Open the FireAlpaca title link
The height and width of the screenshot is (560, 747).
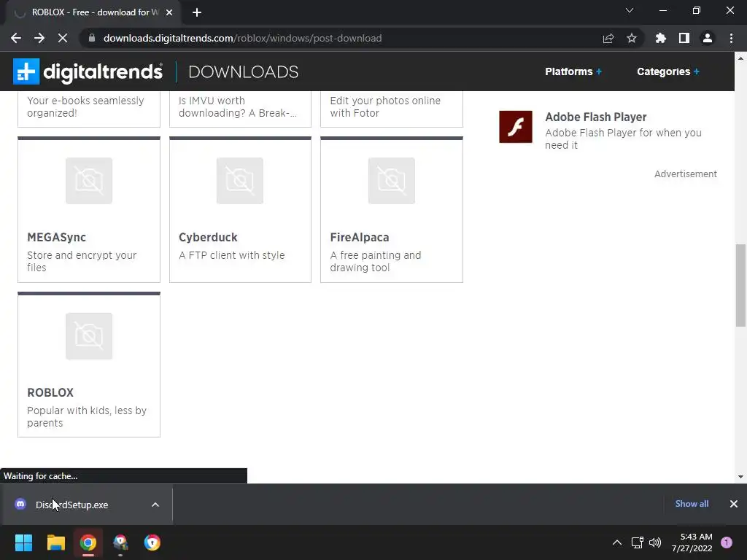point(360,237)
